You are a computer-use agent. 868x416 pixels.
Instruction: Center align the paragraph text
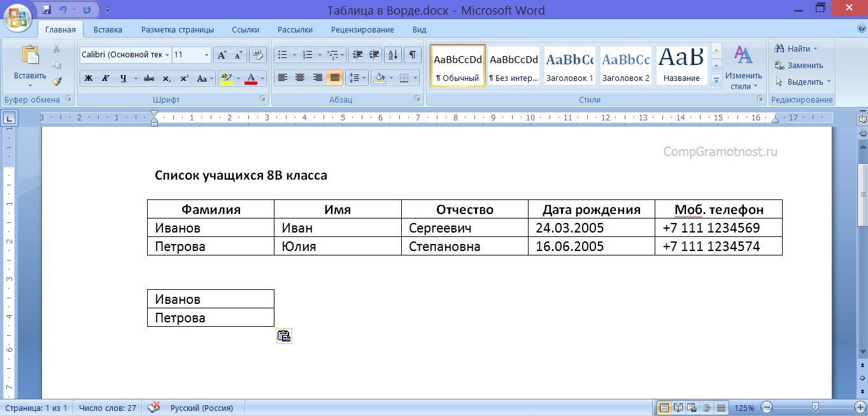pos(300,78)
